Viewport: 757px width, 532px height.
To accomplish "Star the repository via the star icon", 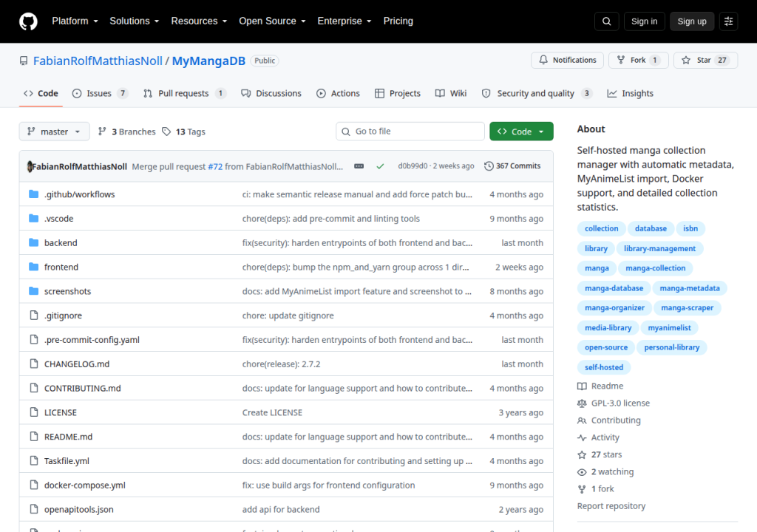I will tap(685, 60).
